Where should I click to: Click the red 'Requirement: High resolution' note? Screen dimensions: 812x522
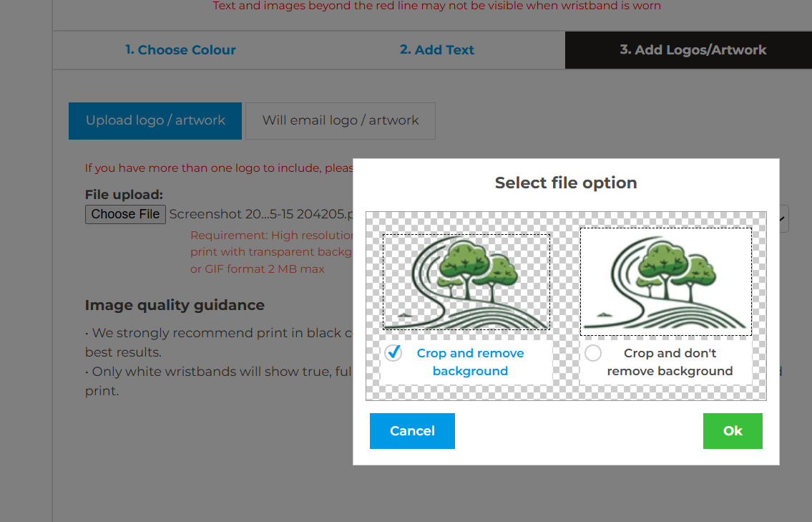click(272, 235)
